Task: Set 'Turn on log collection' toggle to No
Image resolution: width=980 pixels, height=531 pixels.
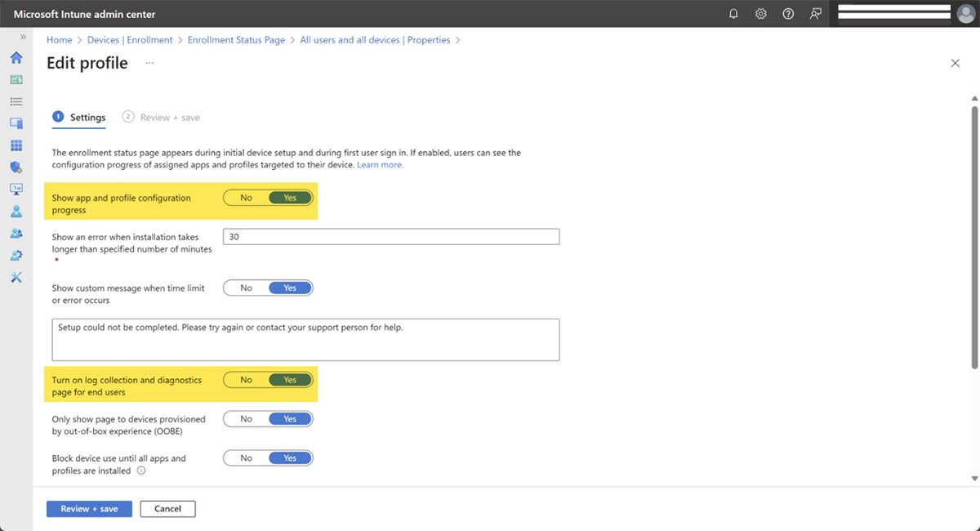Action: 246,380
